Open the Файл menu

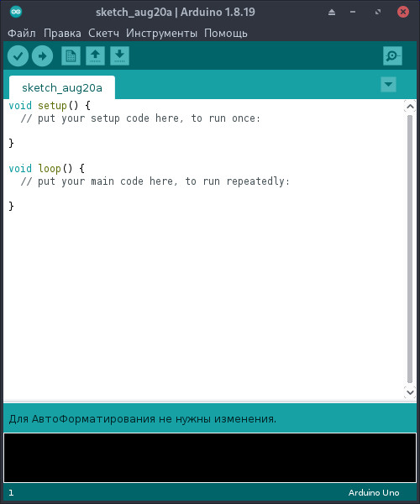click(22, 33)
